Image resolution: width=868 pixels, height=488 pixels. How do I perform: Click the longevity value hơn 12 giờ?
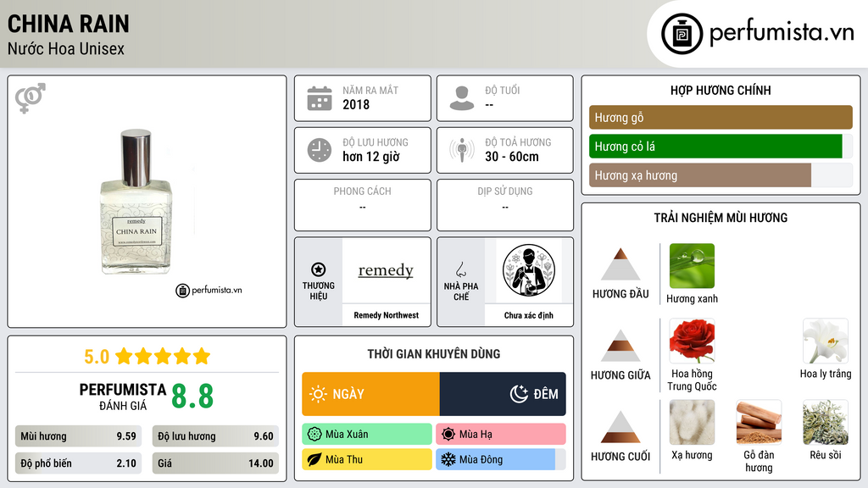[371, 157]
